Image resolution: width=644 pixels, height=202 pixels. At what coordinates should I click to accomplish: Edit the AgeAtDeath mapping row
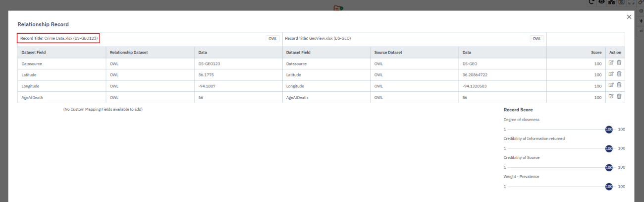pos(611,97)
